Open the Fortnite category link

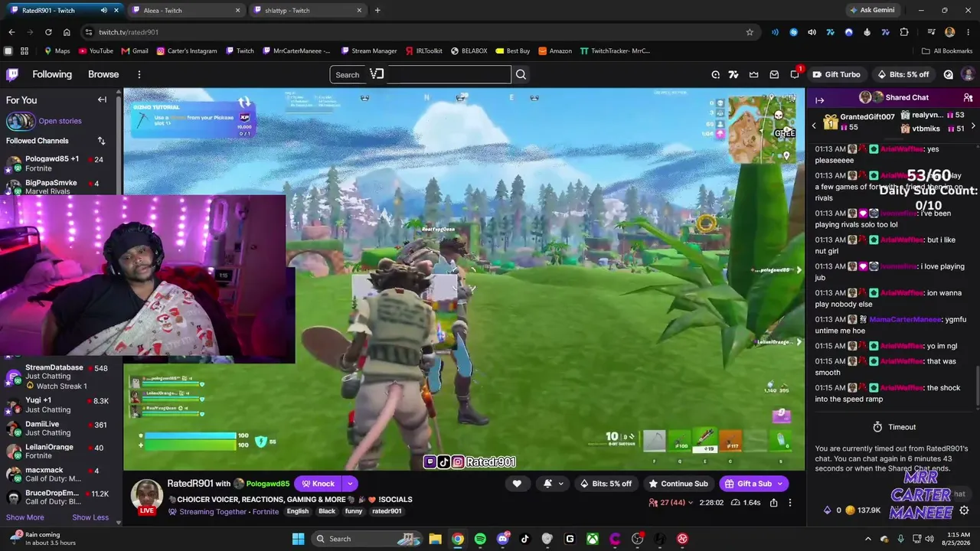click(266, 512)
